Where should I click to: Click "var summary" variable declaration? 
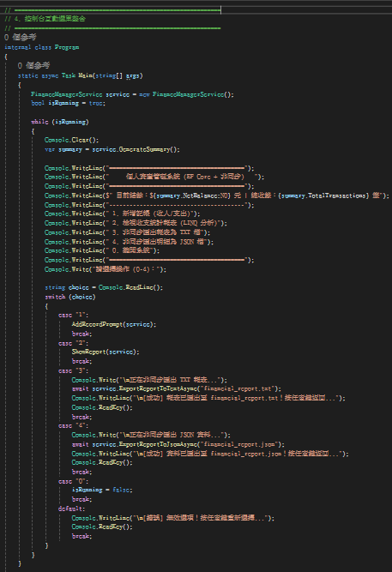point(63,149)
